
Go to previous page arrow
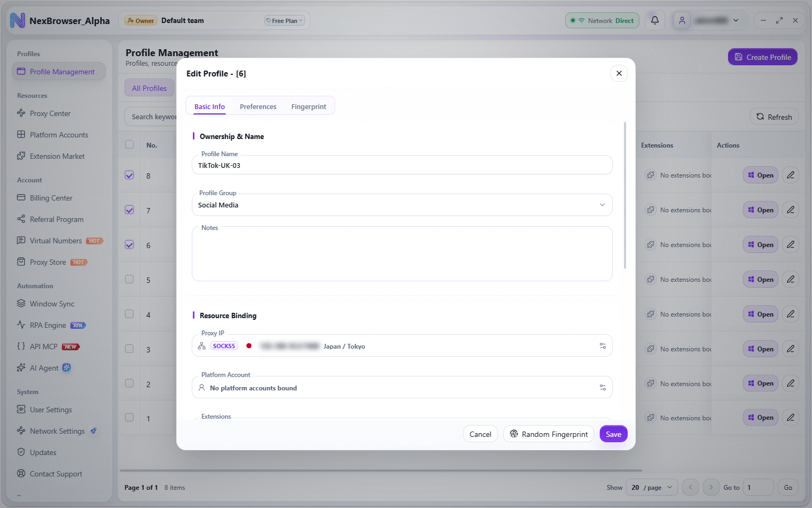click(690, 487)
